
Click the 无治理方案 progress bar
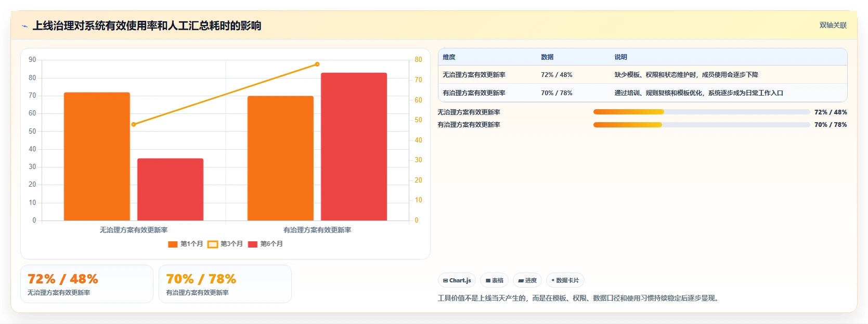point(702,112)
